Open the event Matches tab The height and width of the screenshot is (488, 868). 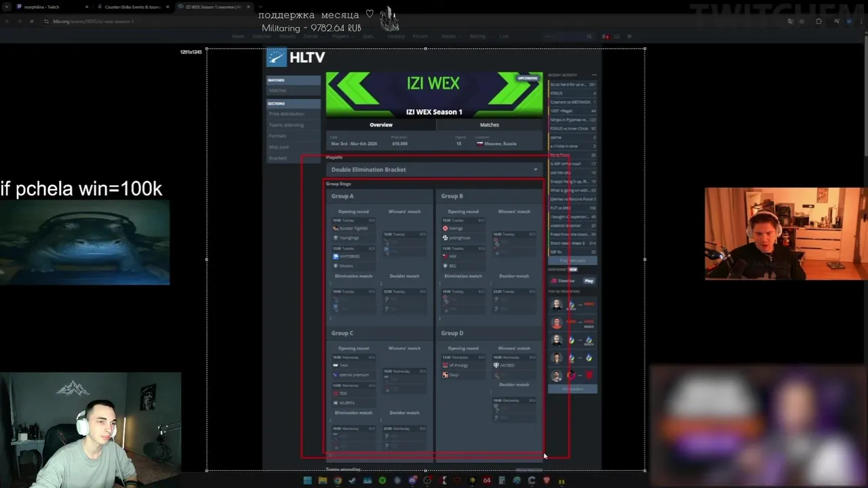(x=490, y=125)
